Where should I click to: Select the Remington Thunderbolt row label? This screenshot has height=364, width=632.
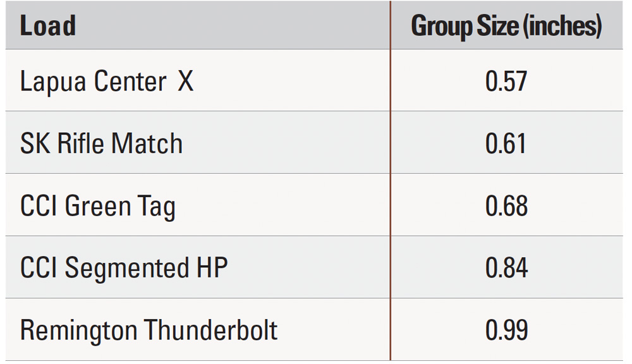pyautogui.click(x=149, y=330)
